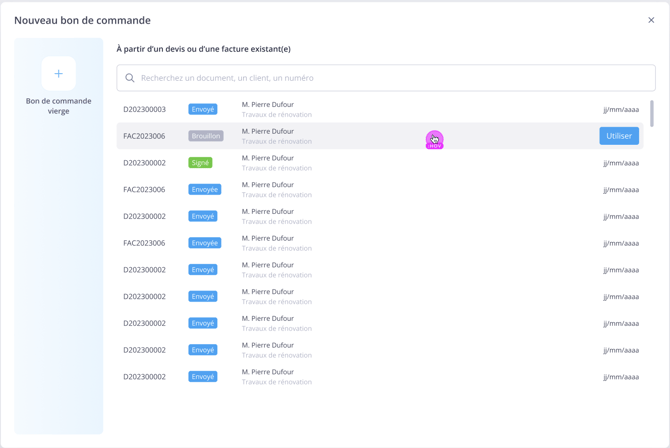Click the plus icon for blank order
Image resolution: width=670 pixels, height=448 pixels.
click(x=58, y=74)
